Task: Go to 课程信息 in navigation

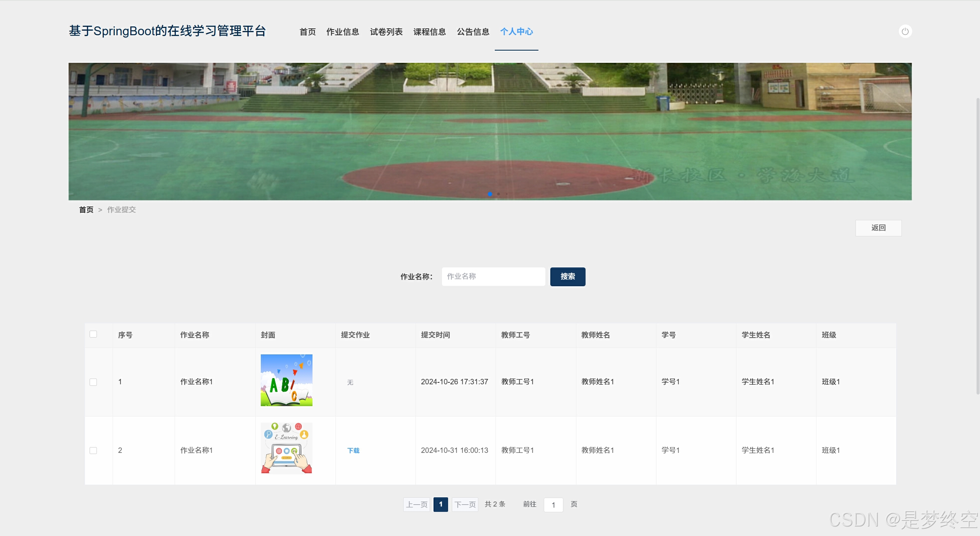Action: [x=429, y=32]
